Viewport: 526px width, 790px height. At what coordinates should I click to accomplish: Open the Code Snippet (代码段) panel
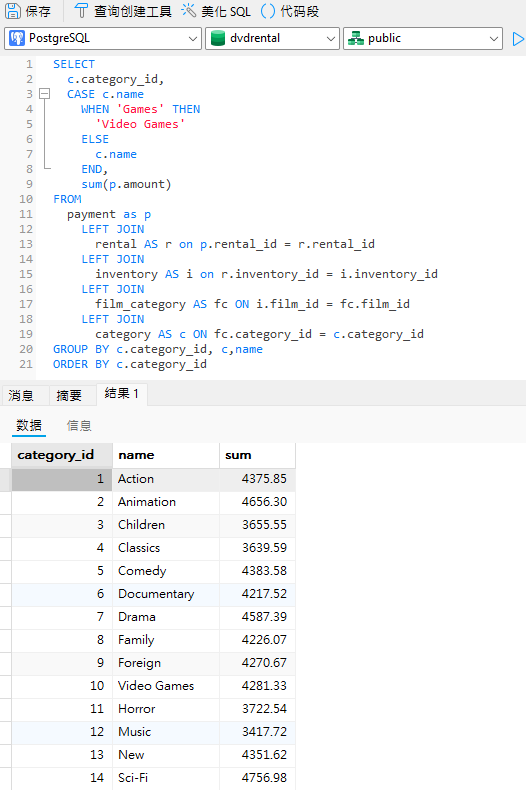[290, 11]
